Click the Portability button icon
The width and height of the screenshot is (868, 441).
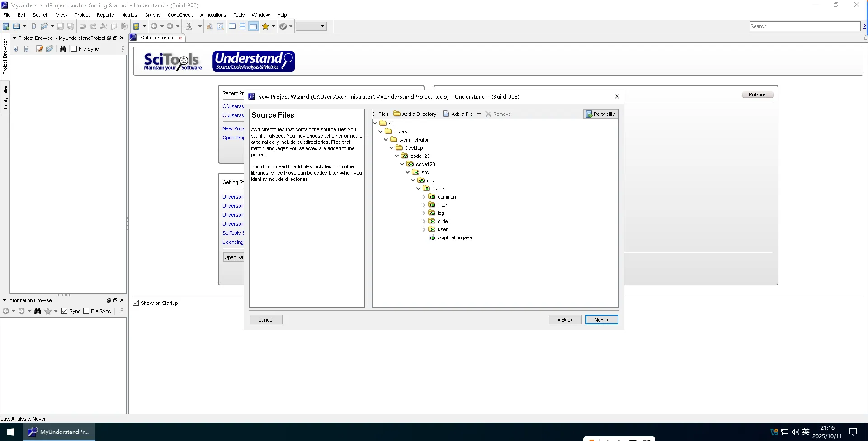pos(589,114)
